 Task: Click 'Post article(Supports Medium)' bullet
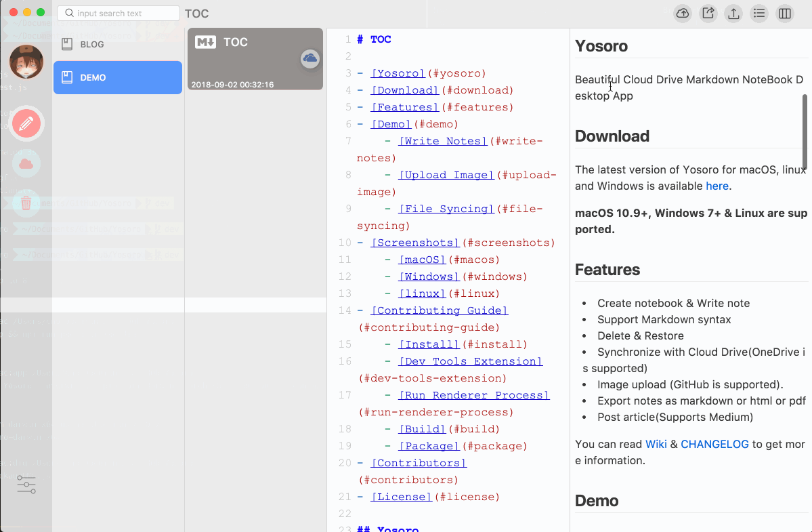(x=675, y=417)
